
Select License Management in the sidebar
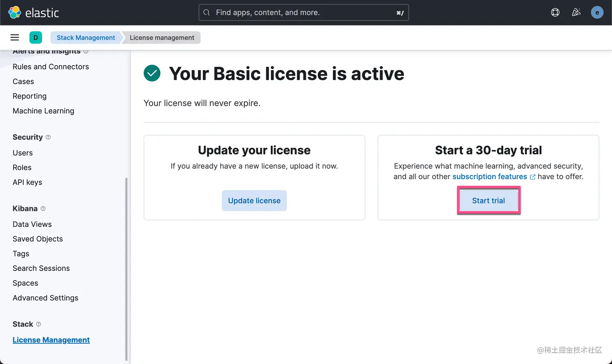pos(51,340)
